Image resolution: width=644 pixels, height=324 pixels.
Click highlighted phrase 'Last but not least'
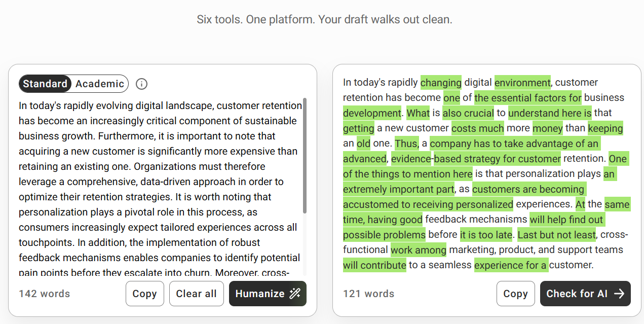556,234
